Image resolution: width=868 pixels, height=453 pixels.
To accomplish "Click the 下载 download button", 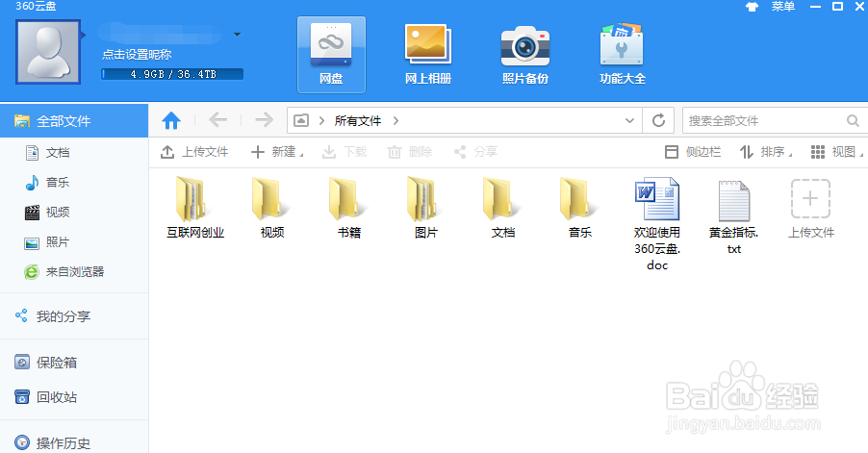I will coord(345,152).
